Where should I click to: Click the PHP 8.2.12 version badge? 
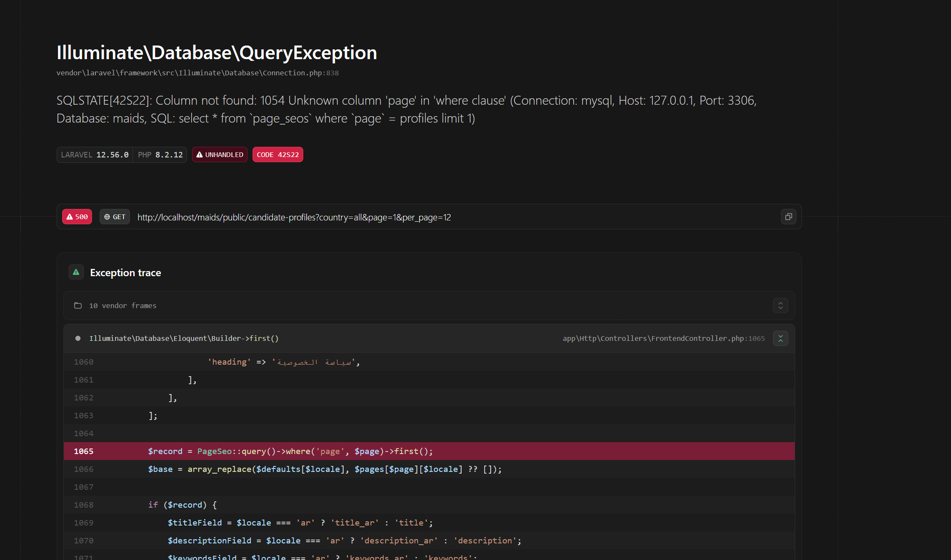160,155
